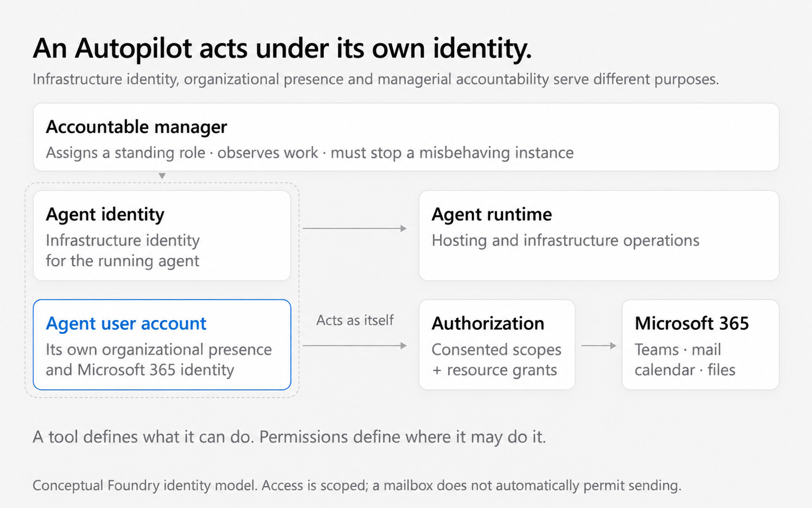Click the text 'Infrastructure identity for the running agent'

click(x=123, y=250)
